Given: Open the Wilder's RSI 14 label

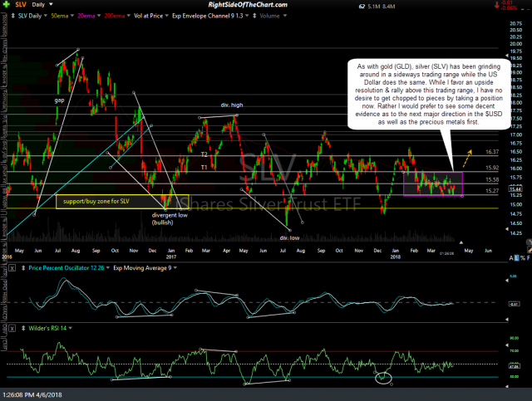Looking at the screenshot, I should coord(47,329).
